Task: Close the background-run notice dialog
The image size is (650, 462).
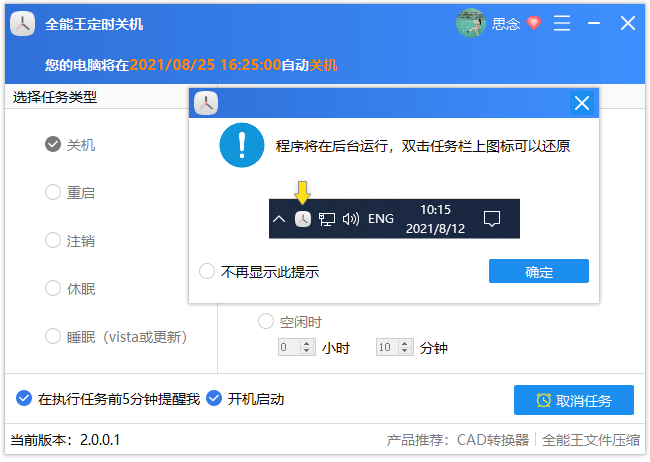Action: pos(582,103)
